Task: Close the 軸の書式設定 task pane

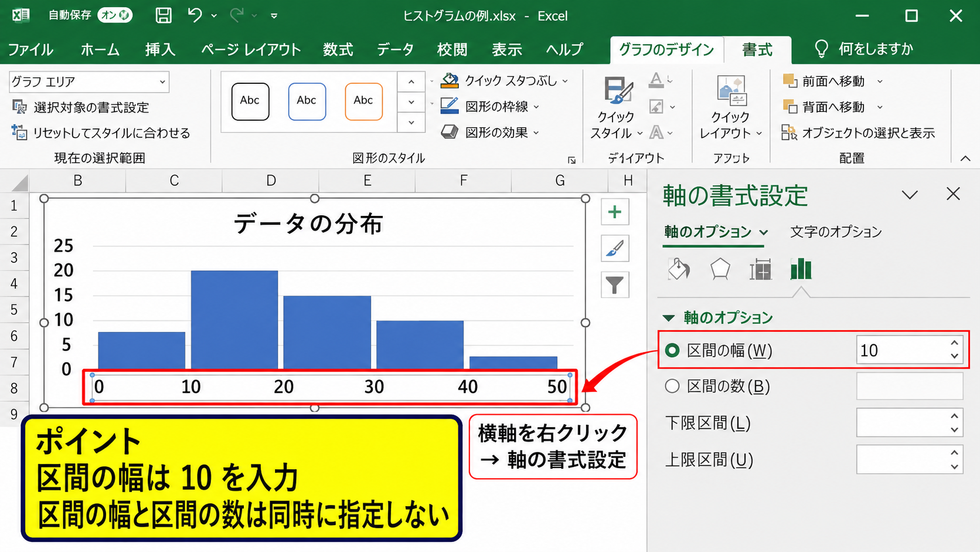Action: [x=954, y=194]
